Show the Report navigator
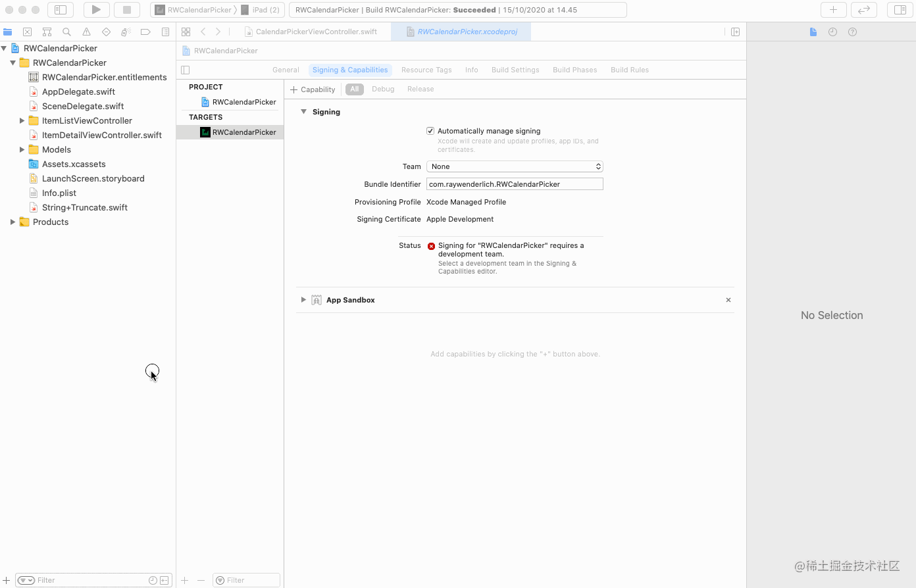Viewport: 916px width, 588px height. pyautogui.click(x=165, y=32)
